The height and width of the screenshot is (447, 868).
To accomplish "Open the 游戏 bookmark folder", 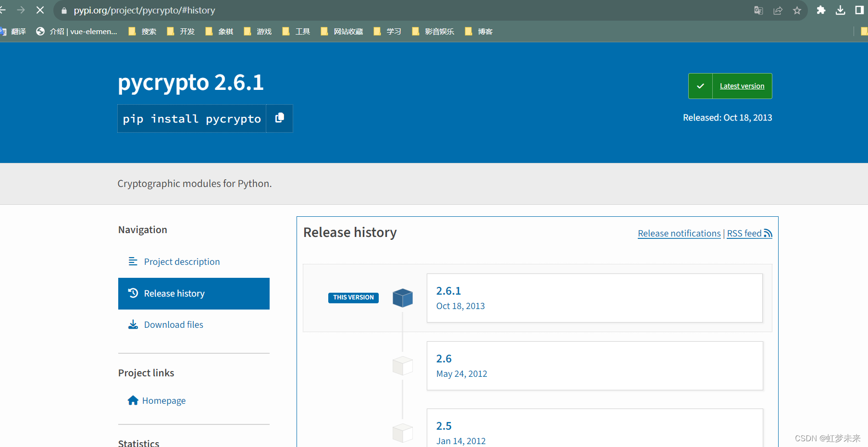I will (x=258, y=32).
